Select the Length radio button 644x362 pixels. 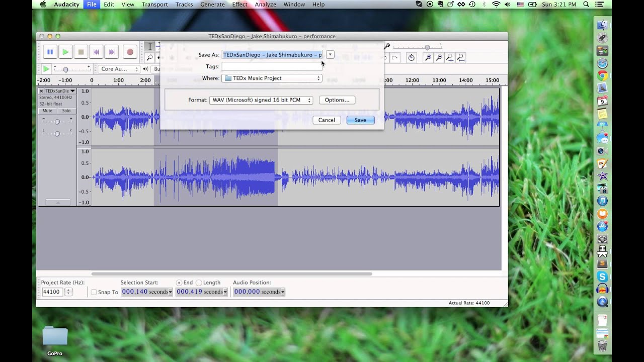[x=199, y=283]
